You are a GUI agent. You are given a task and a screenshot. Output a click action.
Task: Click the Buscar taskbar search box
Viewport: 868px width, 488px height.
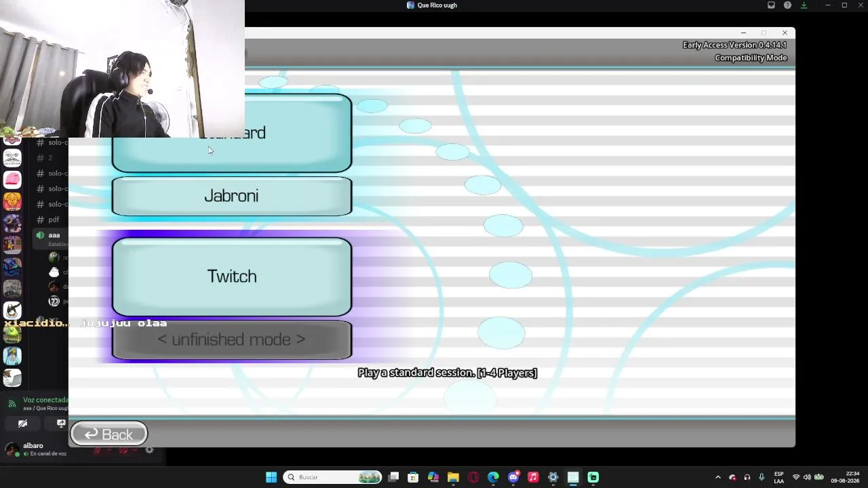[x=334, y=477]
